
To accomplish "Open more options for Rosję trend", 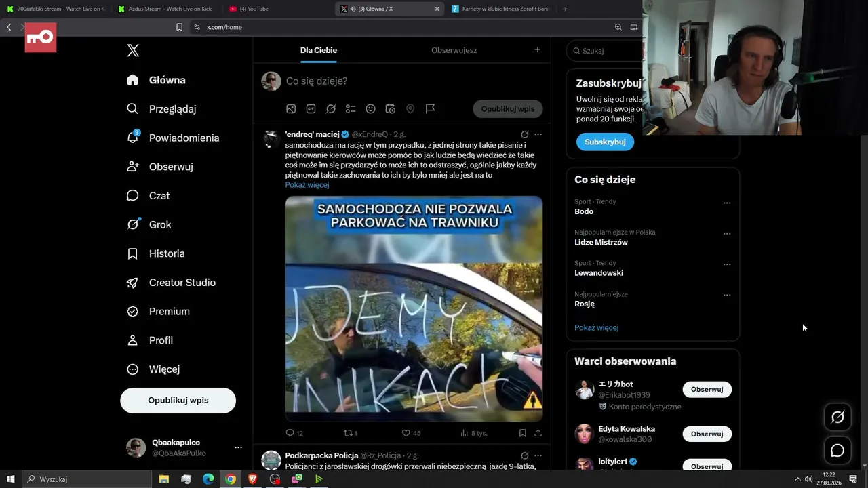I will 727,296.
